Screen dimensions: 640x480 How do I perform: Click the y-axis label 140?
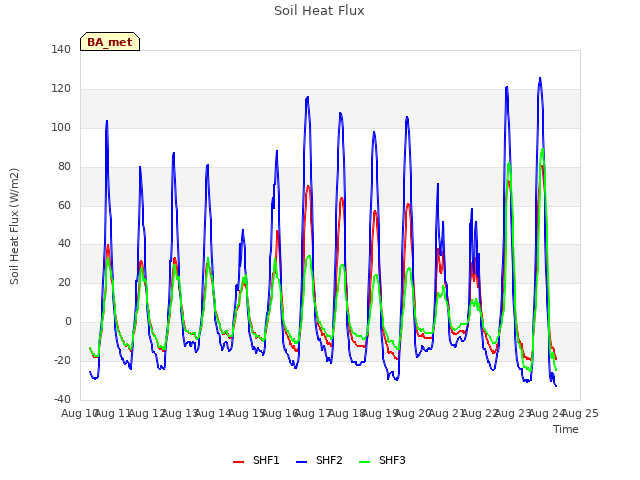tap(61, 49)
